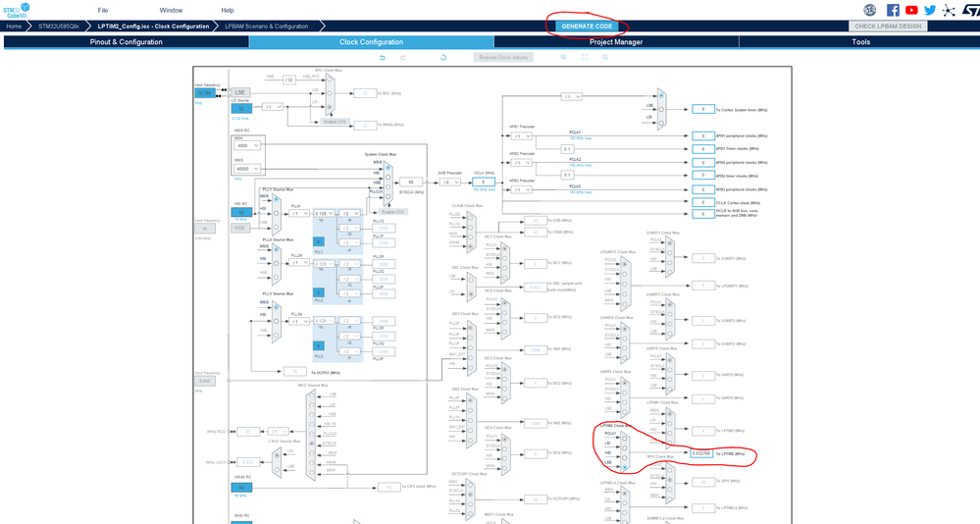Click the ST community network icon
The image size is (980, 524).
949,10
